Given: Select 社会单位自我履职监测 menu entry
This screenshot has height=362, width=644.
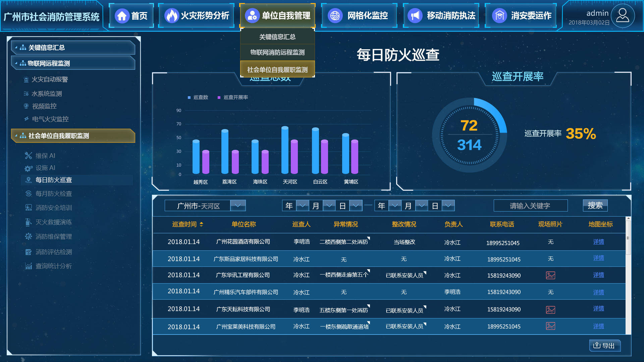Looking at the screenshot, I should [x=277, y=69].
